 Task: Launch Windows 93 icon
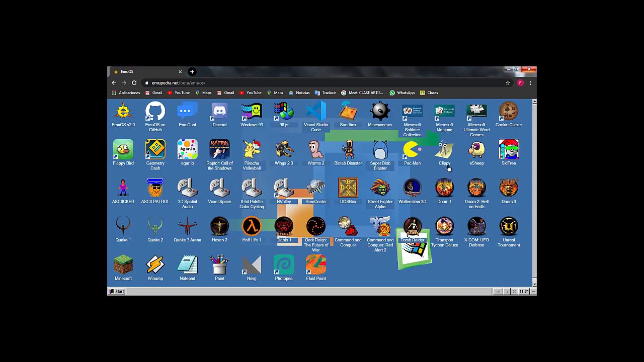point(252,115)
